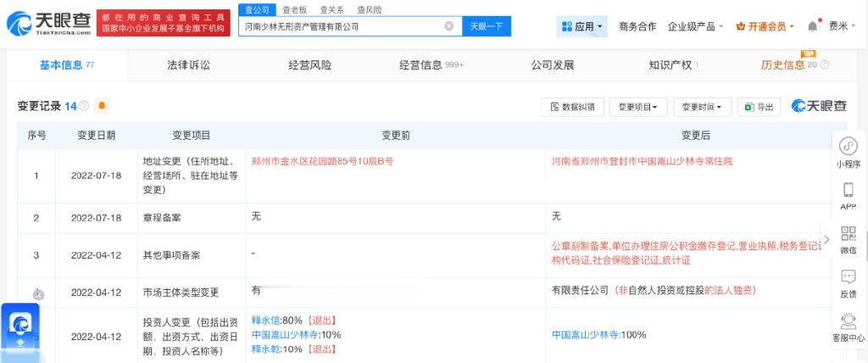Open the notification bell in the header
The width and height of the screenshot is (868, 363).
point(812,26)
